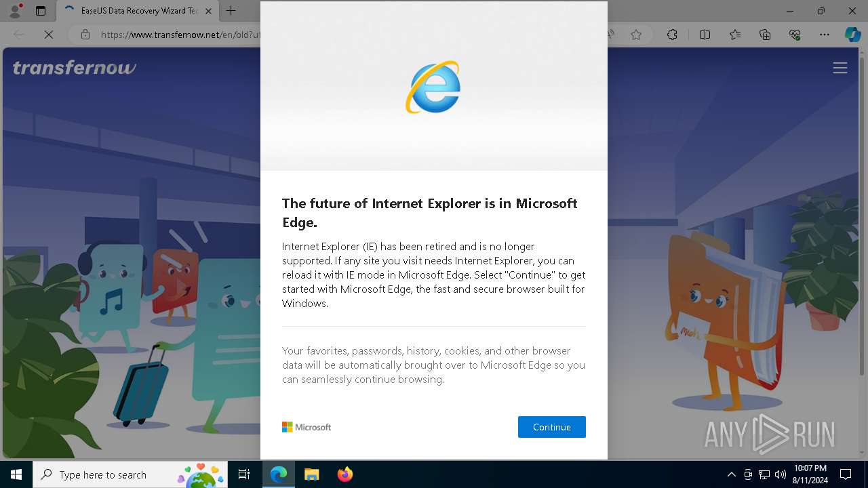Open a new tab with plus icon
Image resolution: width=868 pixels, height=488 pixels.
click(x=231, y=11)
